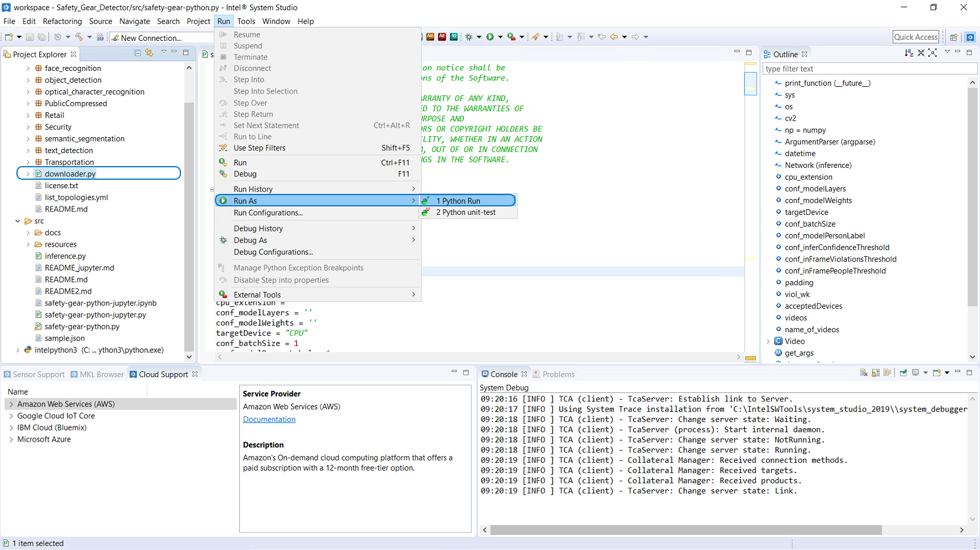Select inference.py file
980x550 pixels.
65,256
